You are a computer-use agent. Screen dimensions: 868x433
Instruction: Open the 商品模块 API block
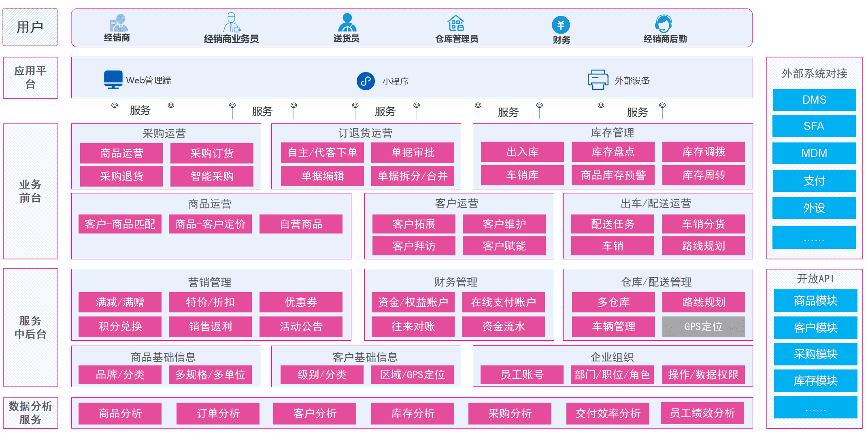(815, 301)
